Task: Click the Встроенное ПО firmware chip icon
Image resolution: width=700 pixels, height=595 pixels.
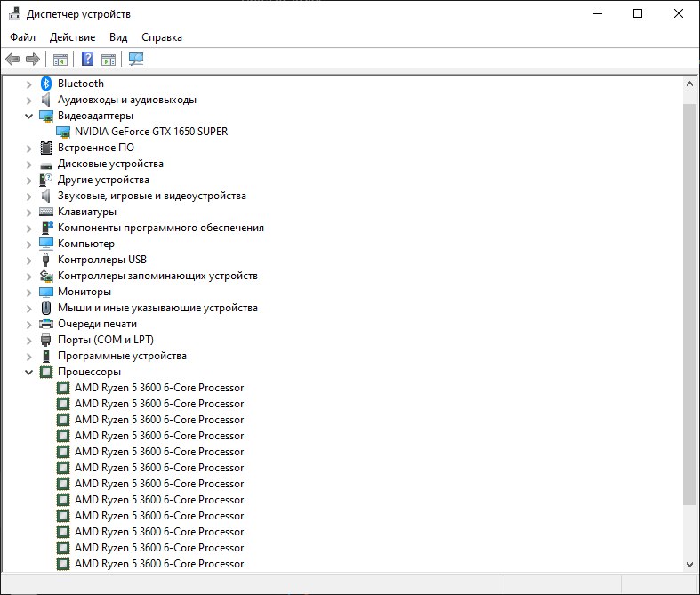Action: click(46, 148)
